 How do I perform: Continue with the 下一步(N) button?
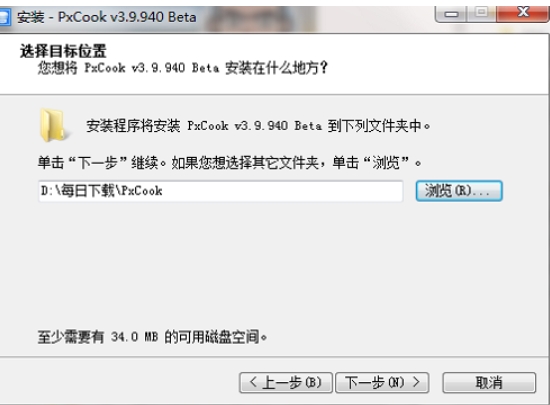click(x=382, y=383)
